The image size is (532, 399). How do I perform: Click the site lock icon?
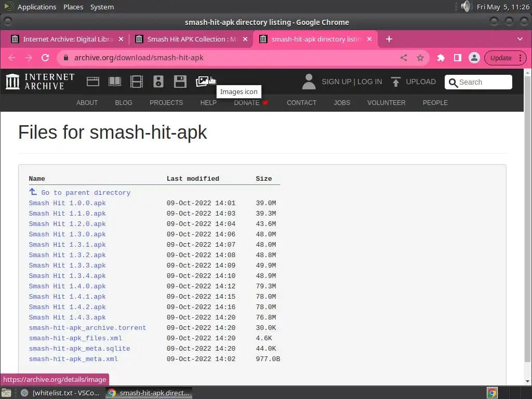click(x=66, y=58)
